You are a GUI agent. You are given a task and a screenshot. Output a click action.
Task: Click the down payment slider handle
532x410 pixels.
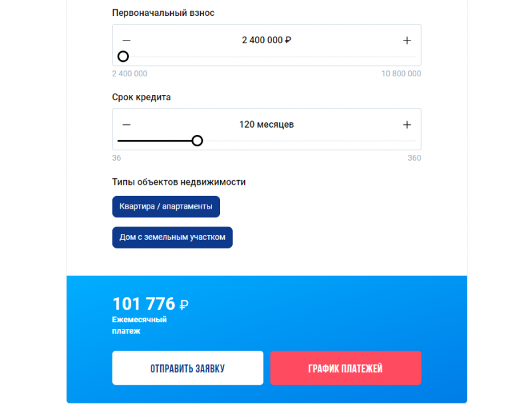click(123, 56)
